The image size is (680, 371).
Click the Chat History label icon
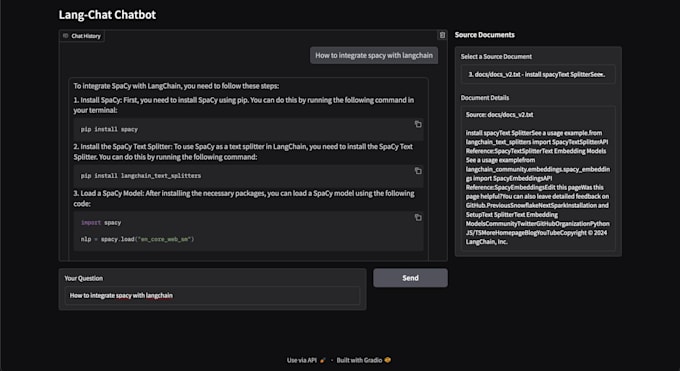pyautogui.click(x=66, y=36)
